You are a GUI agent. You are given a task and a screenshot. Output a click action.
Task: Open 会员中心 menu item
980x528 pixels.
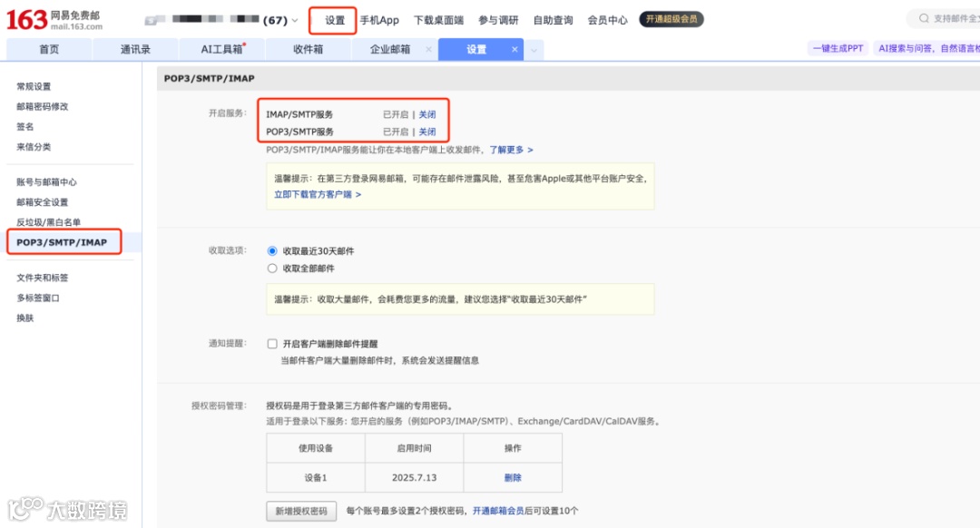[x=607, y=20]
